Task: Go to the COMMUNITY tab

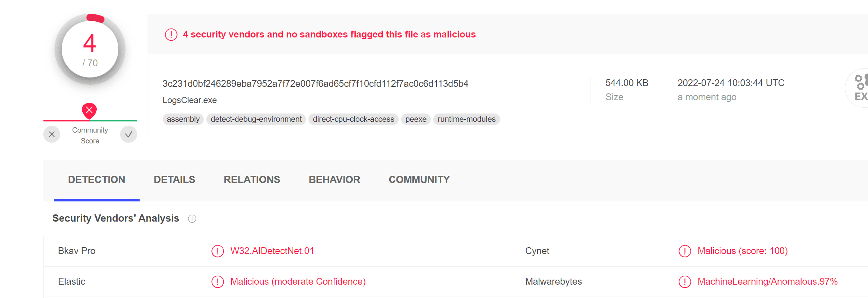Action: 419,179
